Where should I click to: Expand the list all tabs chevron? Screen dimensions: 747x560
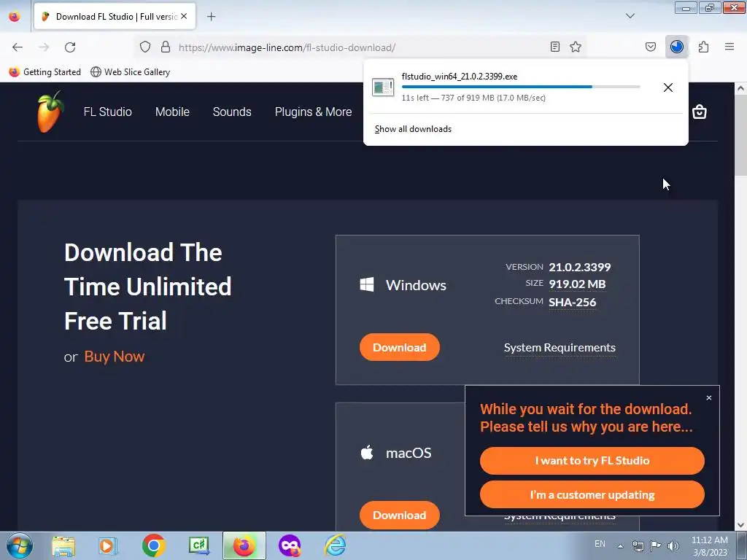(630, 16)
